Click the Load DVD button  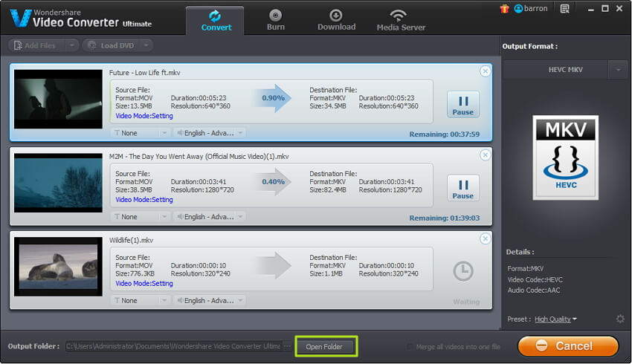(112, 45)
